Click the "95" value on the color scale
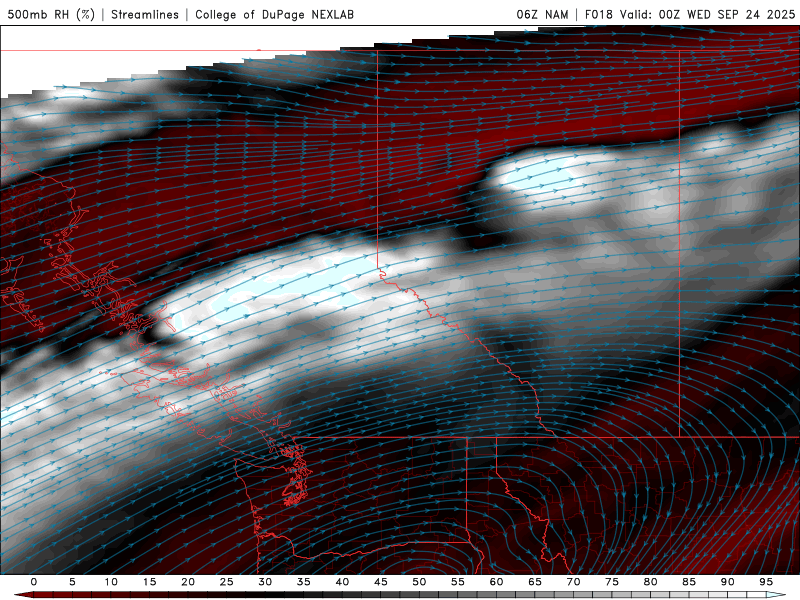 [766, 582]
